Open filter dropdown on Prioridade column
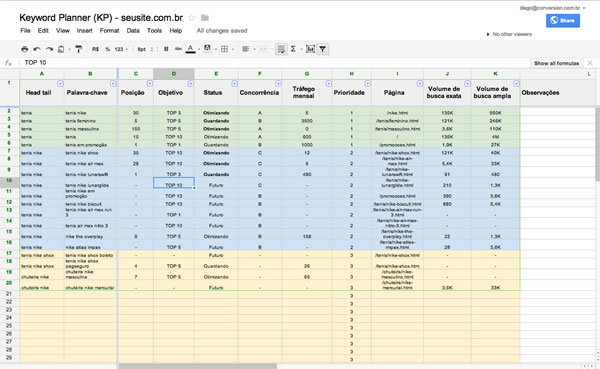 coord(368,83)
